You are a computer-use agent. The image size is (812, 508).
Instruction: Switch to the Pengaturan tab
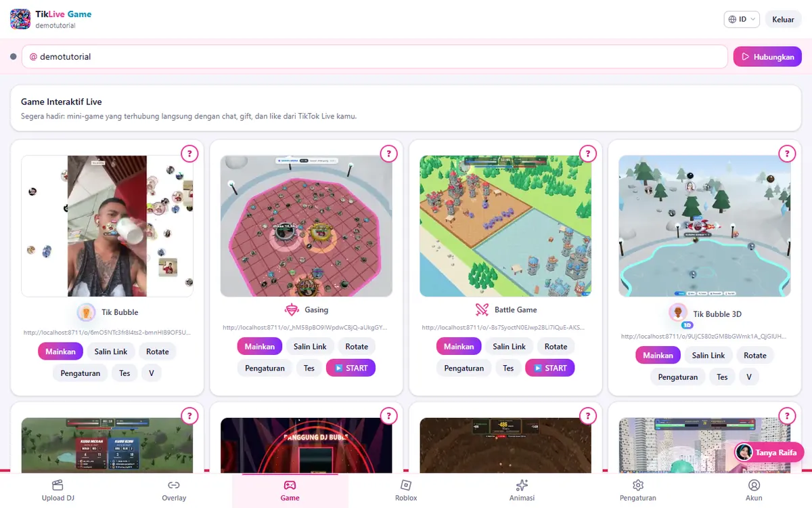pyautogui.click(x=637, y=490)
